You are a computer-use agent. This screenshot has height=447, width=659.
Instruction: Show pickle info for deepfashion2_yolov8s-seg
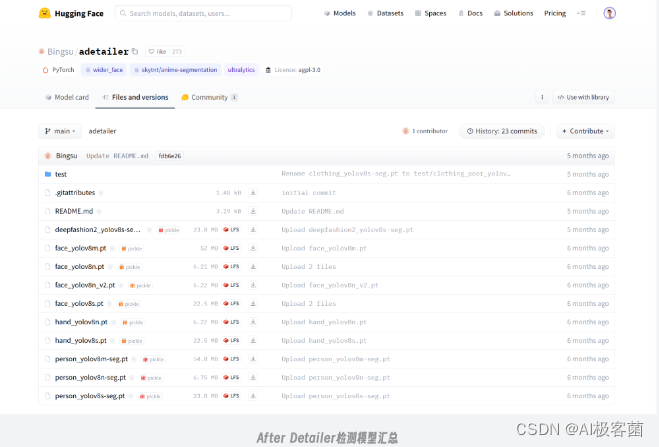[168, 230]
